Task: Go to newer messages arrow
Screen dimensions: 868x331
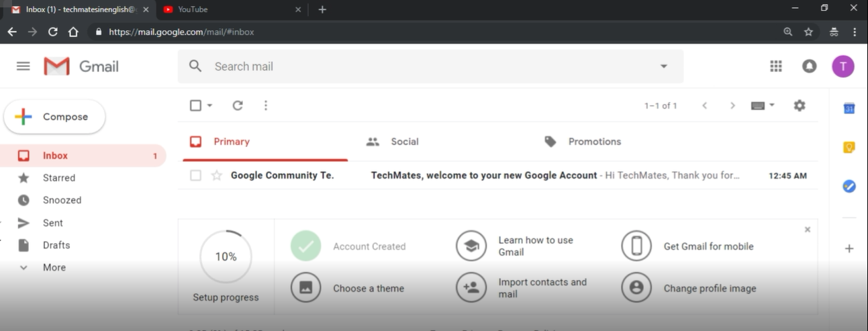Action: (x=704, y=105)
